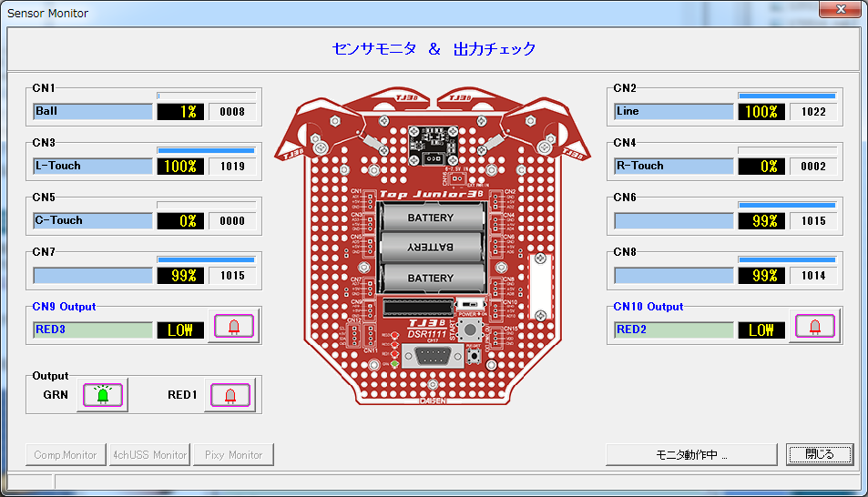Click the CN6 raw value 1015

pyautogui.click(x=813, y=221)
